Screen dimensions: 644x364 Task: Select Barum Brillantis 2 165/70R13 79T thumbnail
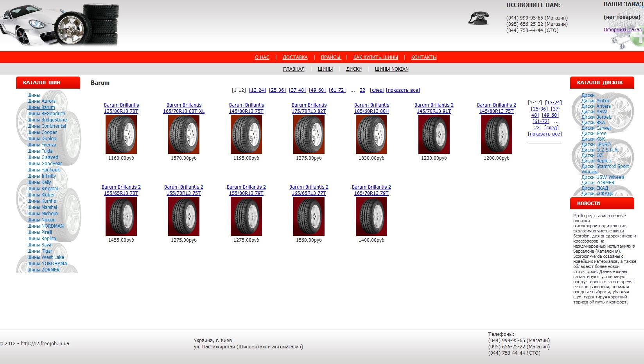371,216
